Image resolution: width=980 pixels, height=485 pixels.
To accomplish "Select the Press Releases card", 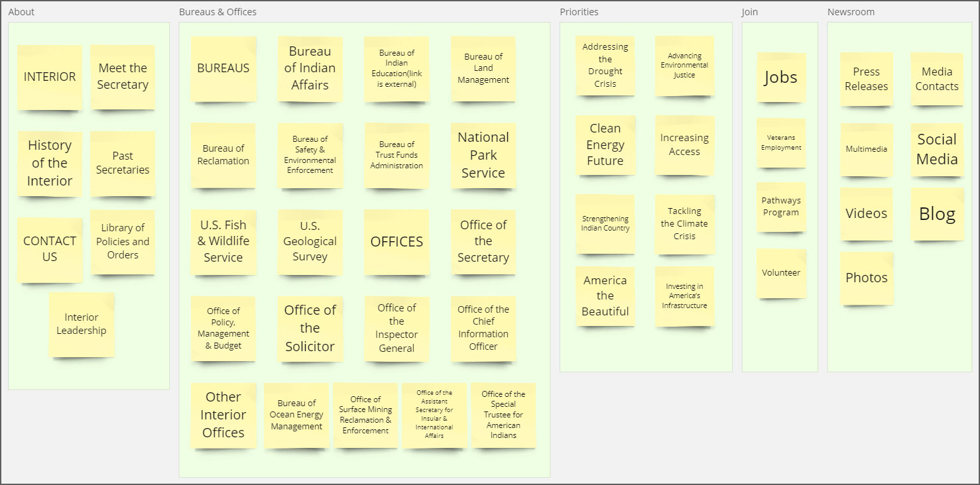I will (x=867, y=79).
